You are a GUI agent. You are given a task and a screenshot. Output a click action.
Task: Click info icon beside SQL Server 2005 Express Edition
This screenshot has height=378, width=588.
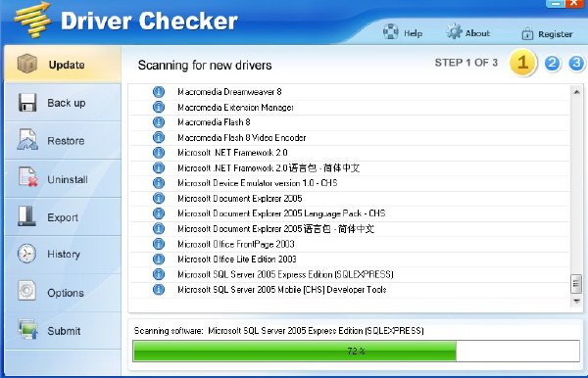pyautogui.click(x=159, y=274)
